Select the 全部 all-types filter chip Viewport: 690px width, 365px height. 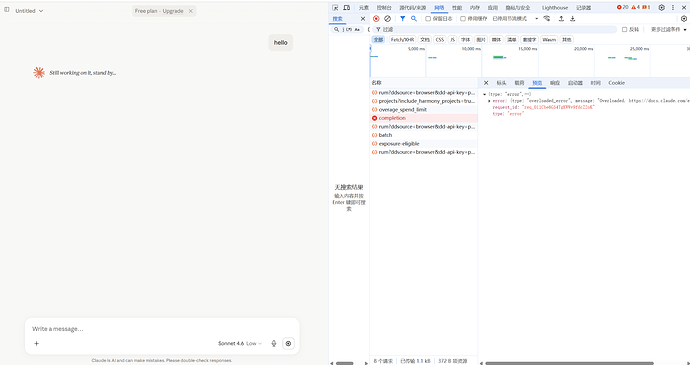coord(378,40)
